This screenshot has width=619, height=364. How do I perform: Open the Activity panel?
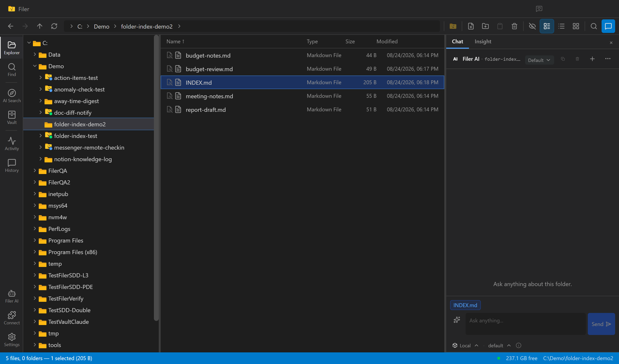coord(12,144)
